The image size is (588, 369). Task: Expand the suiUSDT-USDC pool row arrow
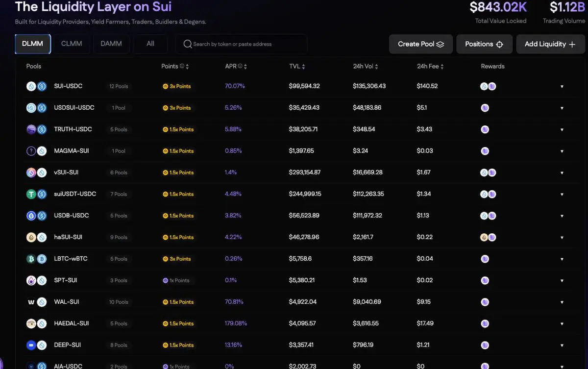pyautogui.click(x=562, y=195)
